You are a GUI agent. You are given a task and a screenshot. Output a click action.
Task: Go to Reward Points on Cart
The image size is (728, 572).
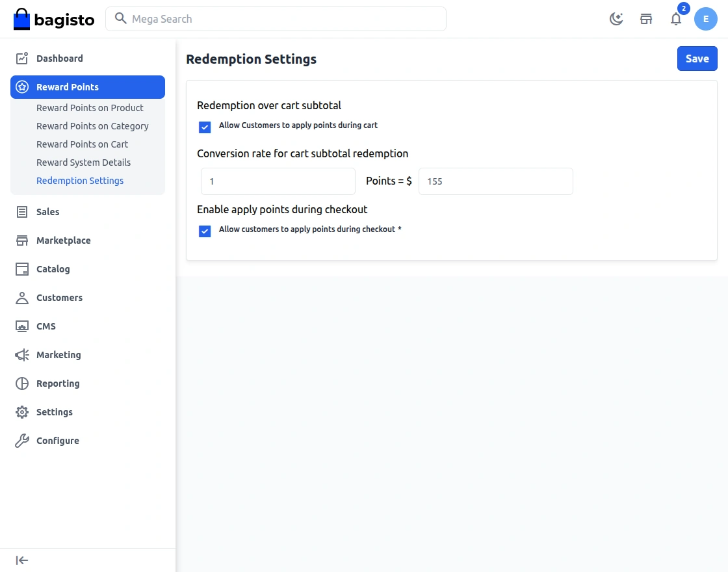(x=82, y=144)
